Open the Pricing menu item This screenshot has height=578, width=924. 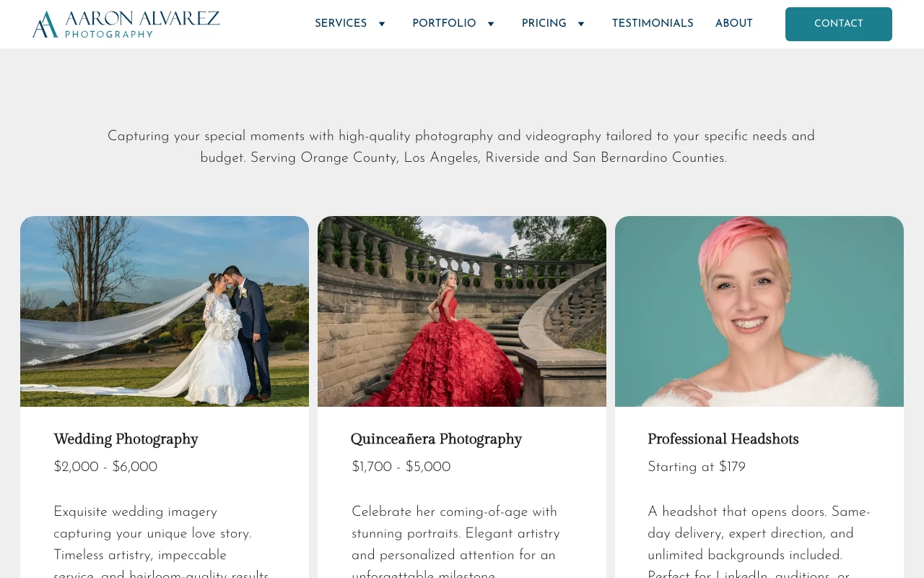[x=544, y=24]
